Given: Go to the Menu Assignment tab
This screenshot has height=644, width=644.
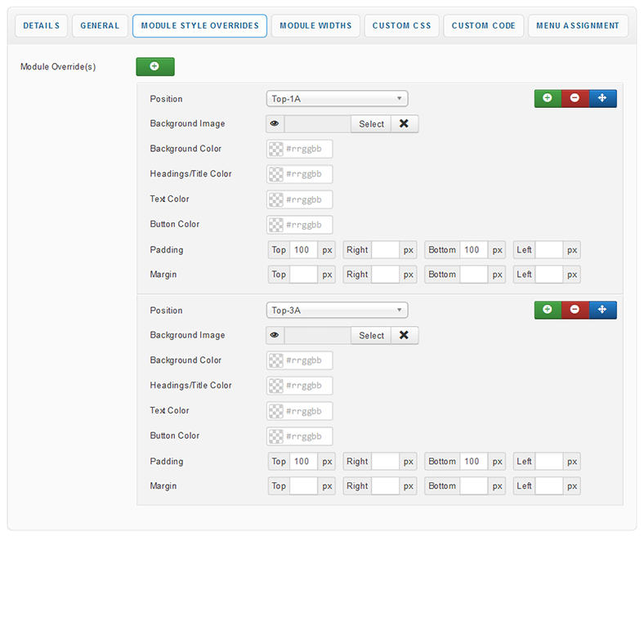Looking at the screenshot, I should 578,26.
